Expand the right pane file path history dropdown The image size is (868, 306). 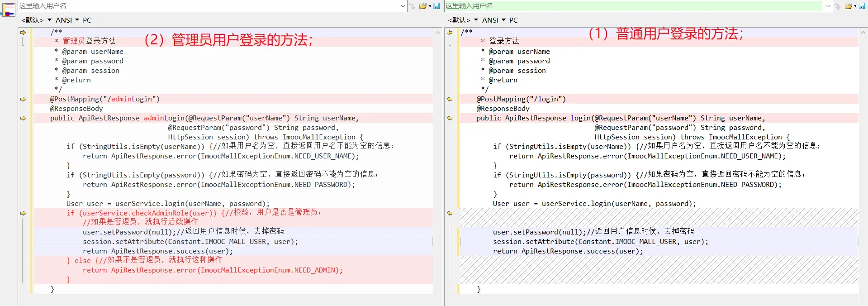[x=828, y=6]
